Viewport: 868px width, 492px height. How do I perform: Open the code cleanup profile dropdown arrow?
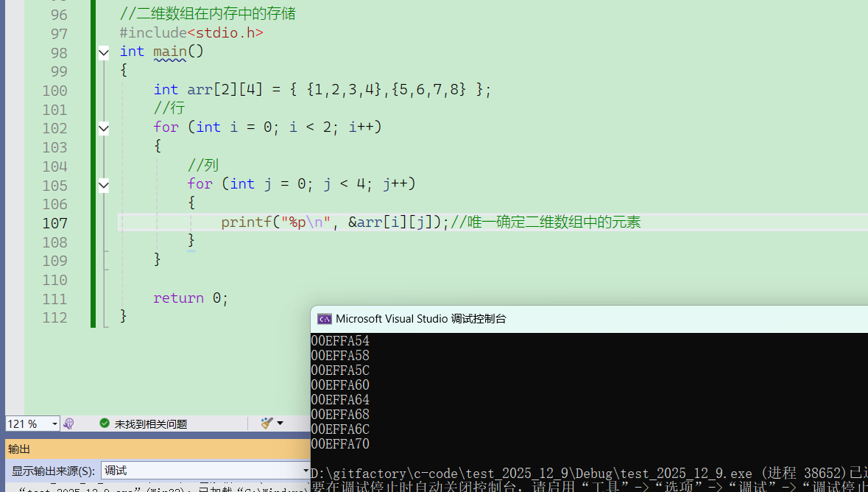coord(280,424)
